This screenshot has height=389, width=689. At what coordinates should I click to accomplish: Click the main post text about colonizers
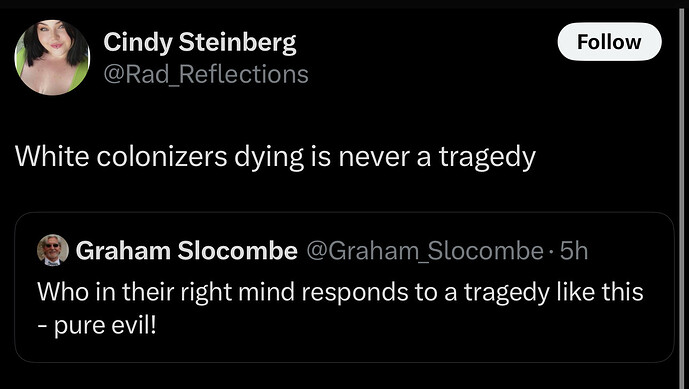[x=275, y=157]
